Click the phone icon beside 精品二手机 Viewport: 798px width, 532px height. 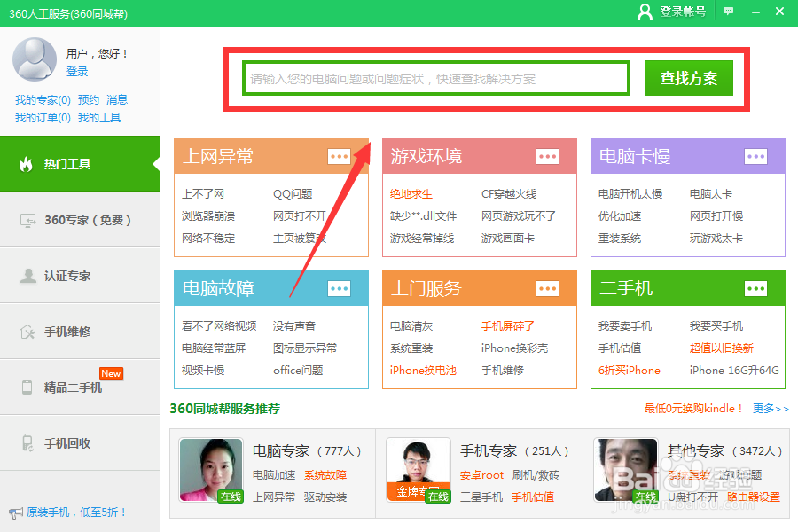27,387
